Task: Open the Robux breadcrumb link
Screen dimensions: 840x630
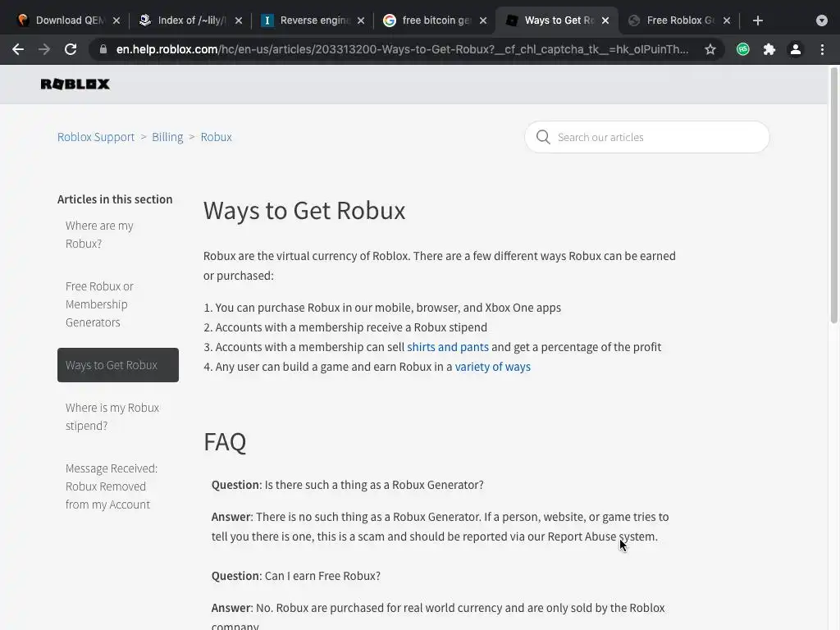Action: click(216, 137)
